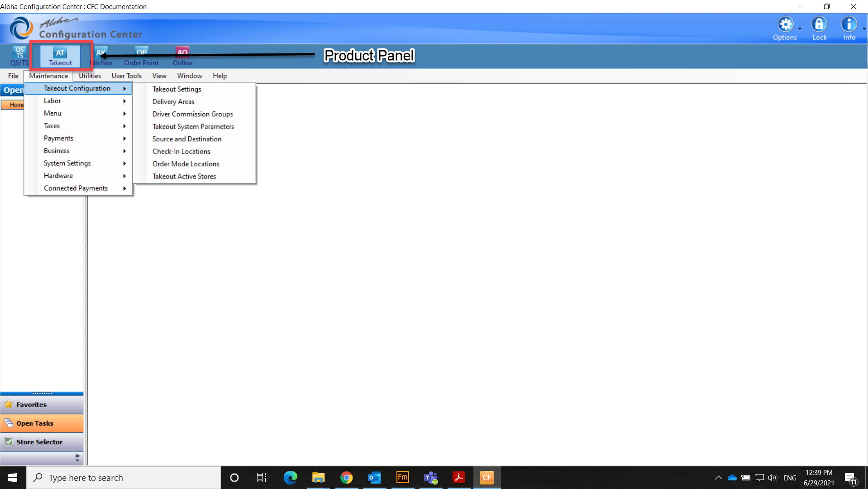Launch Microsoft Edge from taskbar
Viewport: 868px width, 489px height.
290,478
